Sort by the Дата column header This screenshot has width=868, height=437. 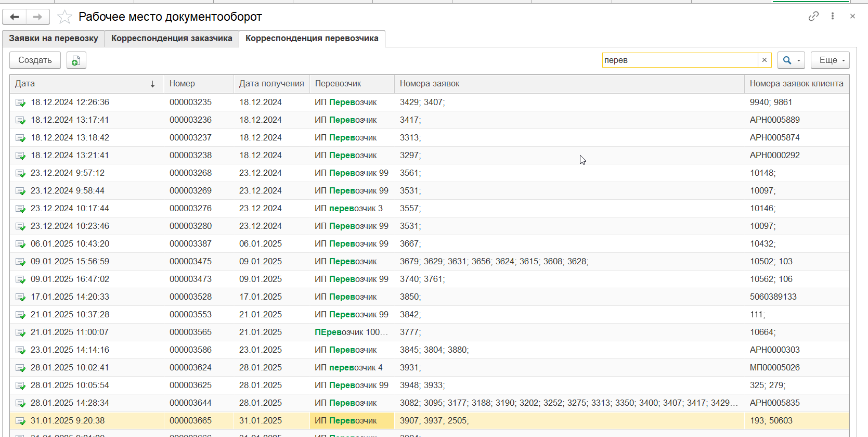point(87,84)
